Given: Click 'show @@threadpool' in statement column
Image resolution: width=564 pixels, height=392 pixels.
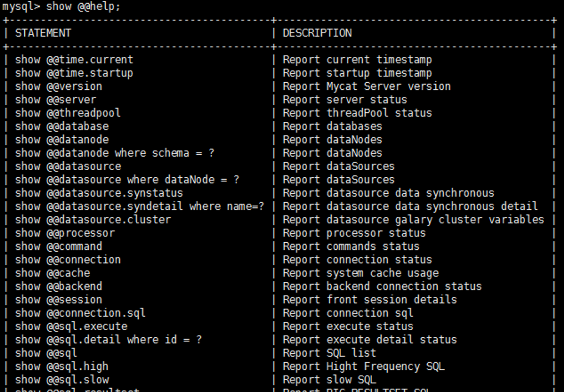Looking at the screenshot, I should [x=68, y=113].
